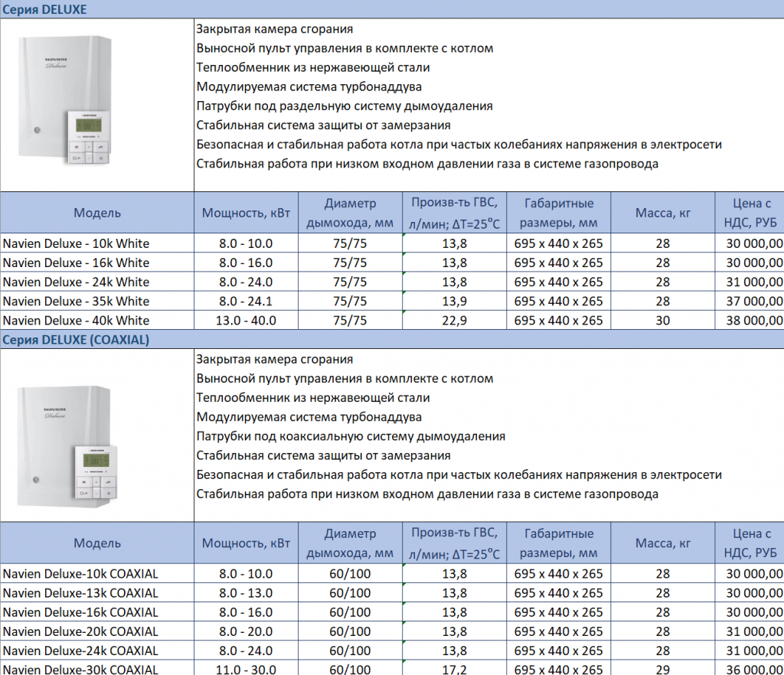This screenshot has height=675, width=784.
Task: Click the boiler image in the DELUXE (COAXIAL) section
Action: (x=67, y=448)
